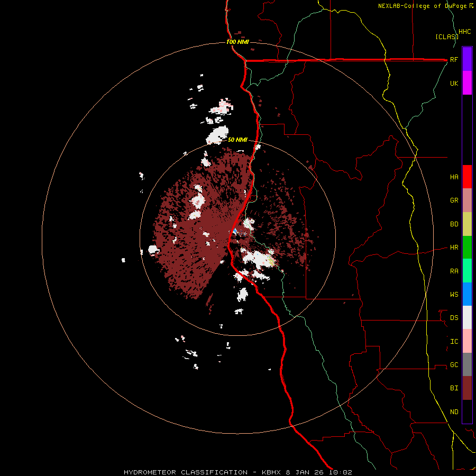
Task: Click the "ND" legend label
Action: point(454,412)
